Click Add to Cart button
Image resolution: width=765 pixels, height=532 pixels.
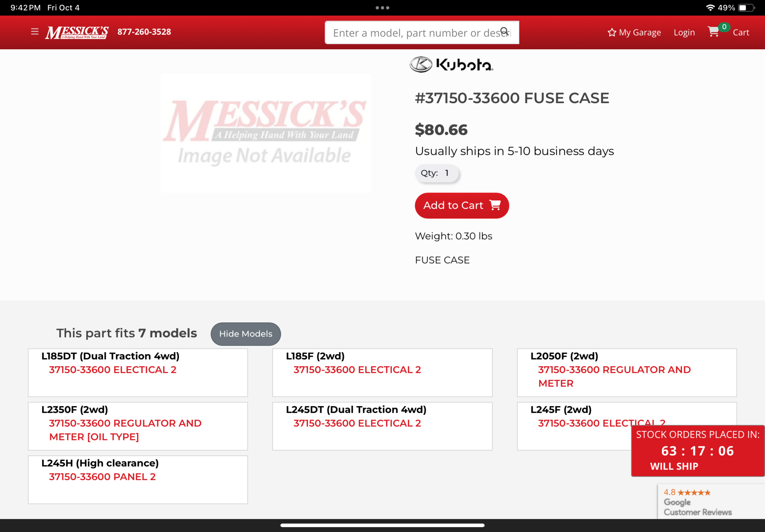pyautogui.click(x=462, y=205)
